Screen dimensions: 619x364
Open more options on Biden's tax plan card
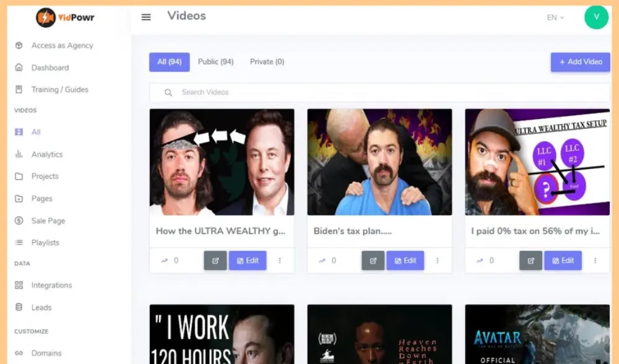(x=437, y=261)
